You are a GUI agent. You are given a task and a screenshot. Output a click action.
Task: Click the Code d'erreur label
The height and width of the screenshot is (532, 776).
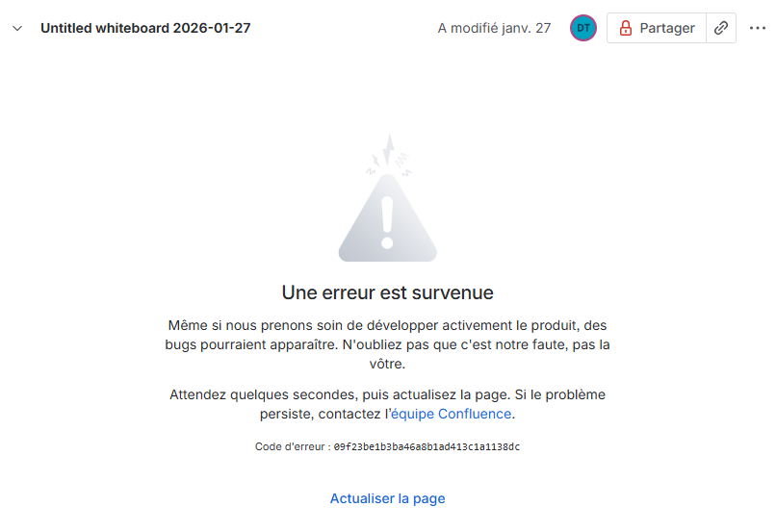[290, 447]
